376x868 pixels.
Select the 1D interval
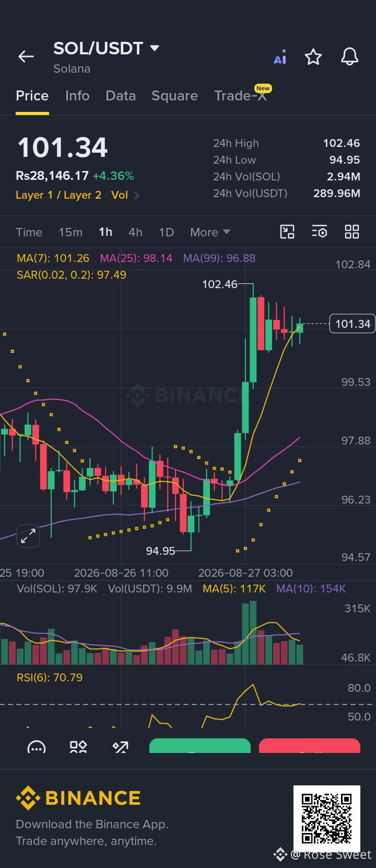[x=166, y=232]
